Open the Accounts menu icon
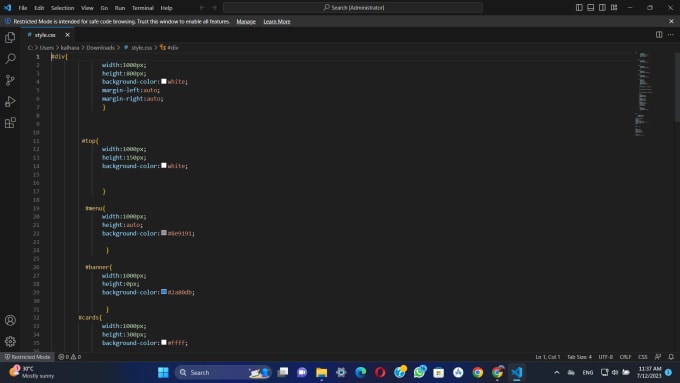Image resolution: width=680 pixels, height=383 pixels. [10, 321]
